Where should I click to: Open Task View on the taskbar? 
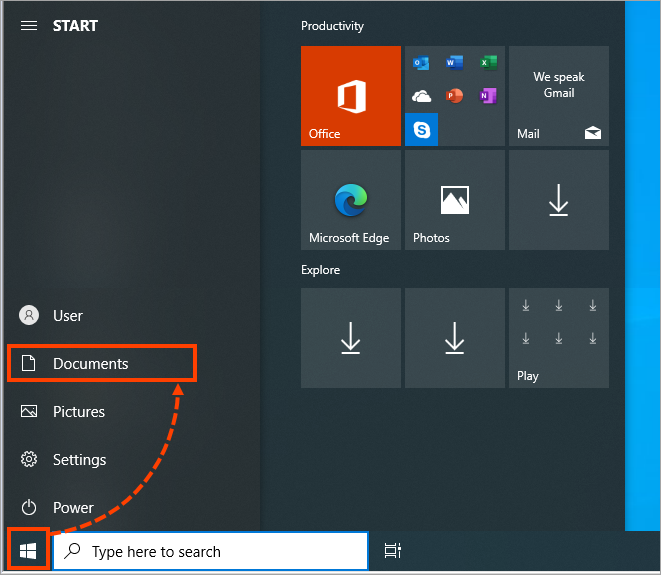[x=392, y=551]
